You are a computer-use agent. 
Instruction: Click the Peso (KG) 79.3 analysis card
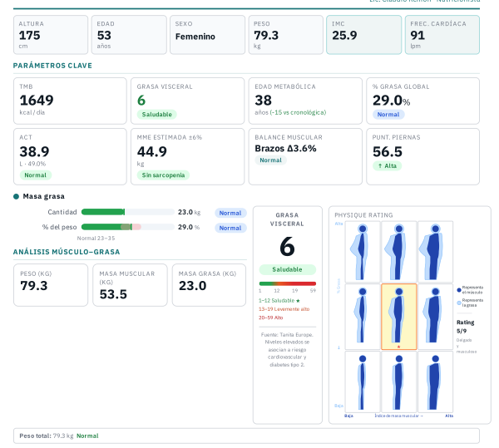click(51, 285)
